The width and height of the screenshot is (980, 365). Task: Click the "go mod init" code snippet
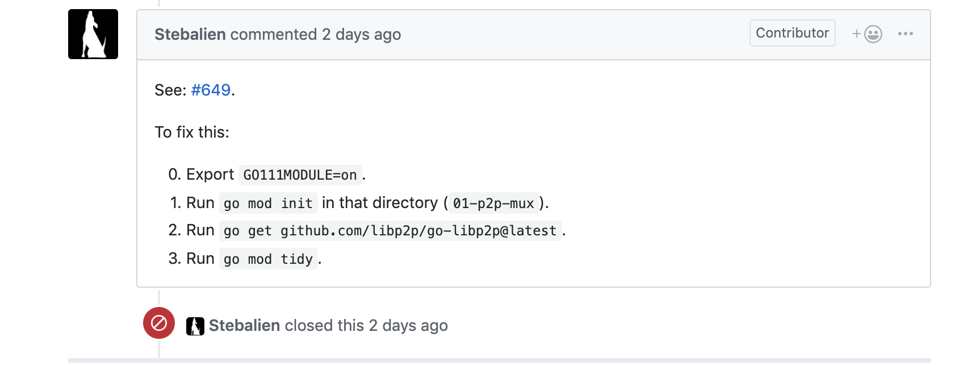click(x=268, y=204)
